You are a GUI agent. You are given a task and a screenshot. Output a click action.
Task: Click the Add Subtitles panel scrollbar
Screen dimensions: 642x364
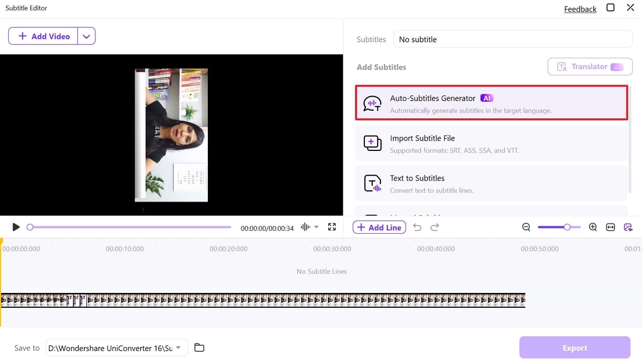(631, 141)
